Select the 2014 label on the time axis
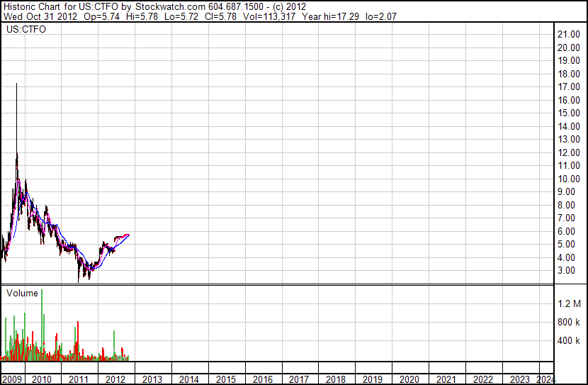 pyautogui.click(x=189, y=379)
